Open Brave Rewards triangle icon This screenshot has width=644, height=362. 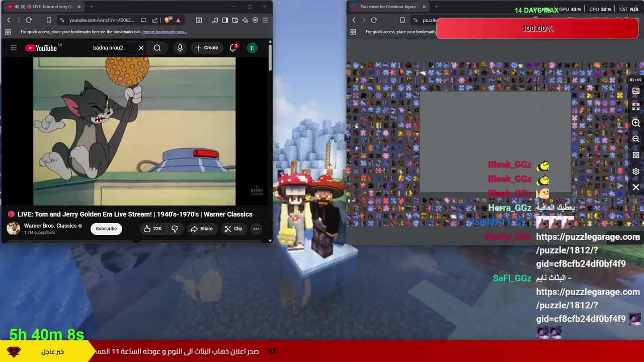click(x=178, y=20)
